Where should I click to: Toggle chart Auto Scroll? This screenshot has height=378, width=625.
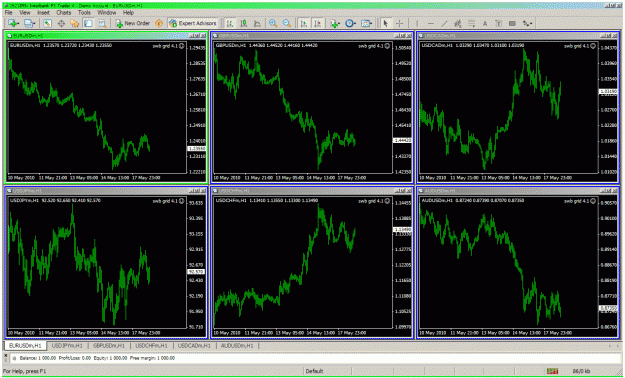click(x=304, y=24)
